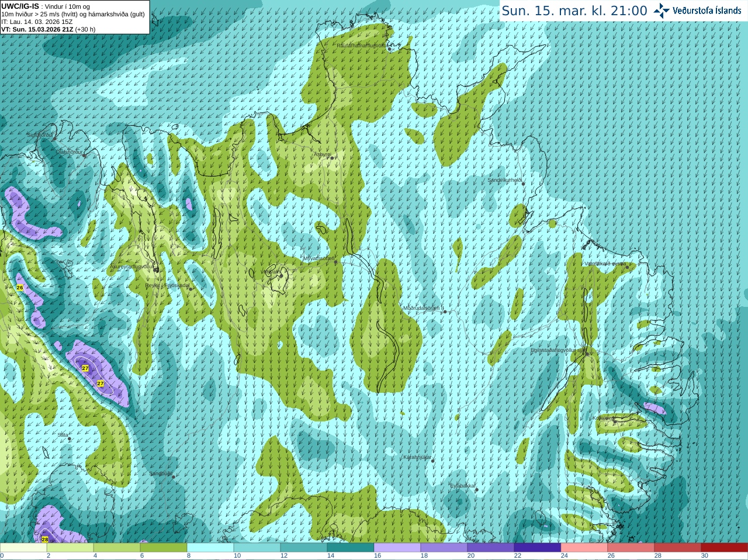Viewport: 748px width, 560px height.
Task: Select the 26–28 m/s salmon red legend swatch
Action: tap(631, 548)
